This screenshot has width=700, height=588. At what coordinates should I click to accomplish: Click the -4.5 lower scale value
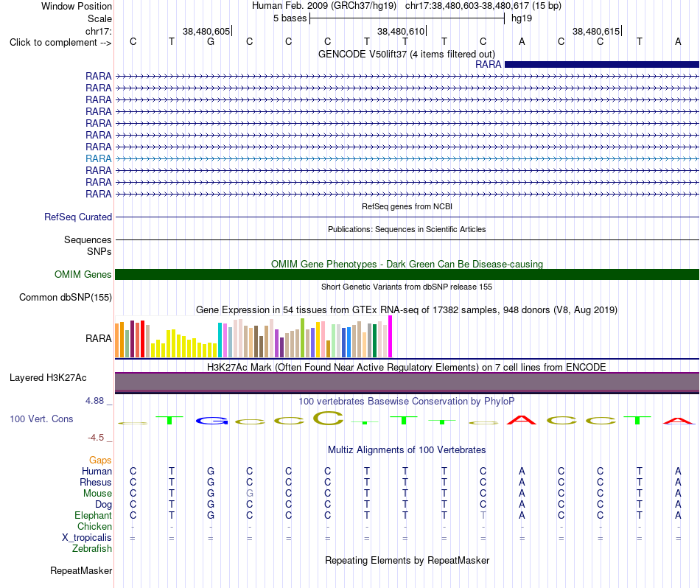(x=96, y=438)
